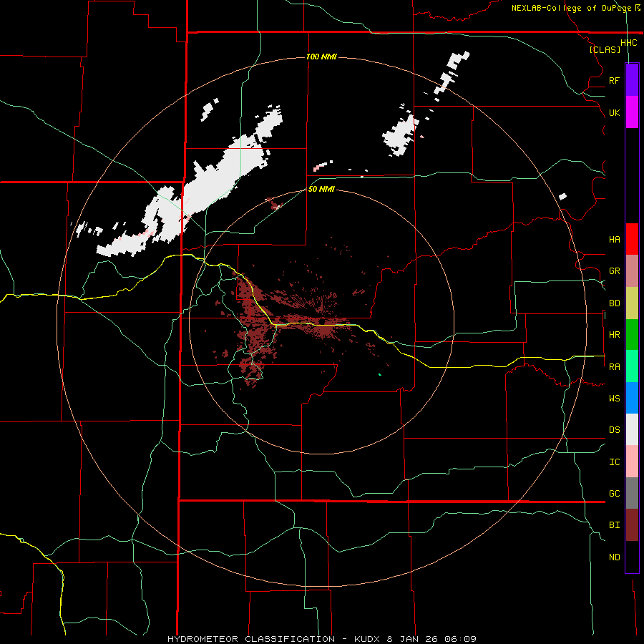This screenshot has height=644, width=644.
Task: Click the ND legend label
Action: pos(614,557)
